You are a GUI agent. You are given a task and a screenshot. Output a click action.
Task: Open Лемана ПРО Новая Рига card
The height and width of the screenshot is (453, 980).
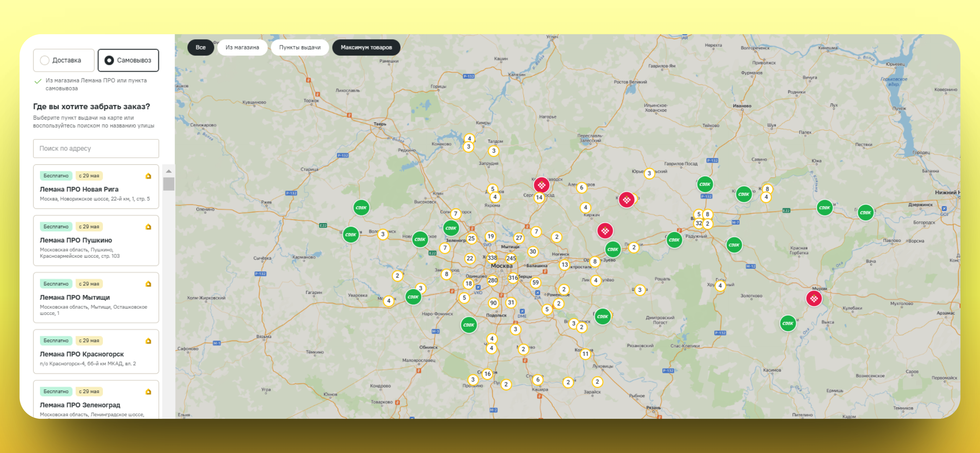(96, 186)
